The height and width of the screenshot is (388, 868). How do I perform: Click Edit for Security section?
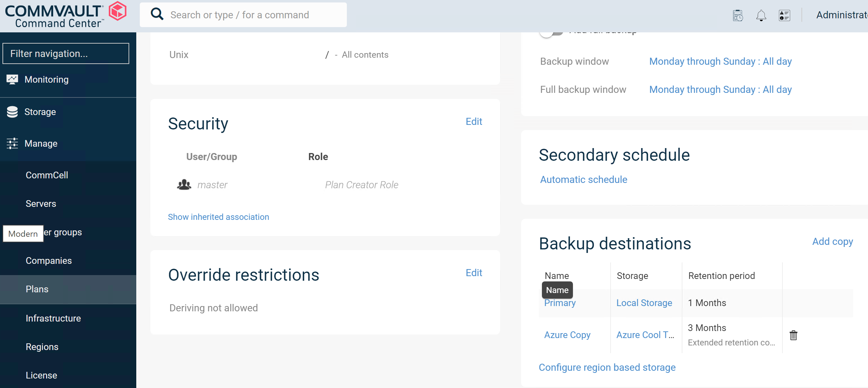[x=474, y=121]
